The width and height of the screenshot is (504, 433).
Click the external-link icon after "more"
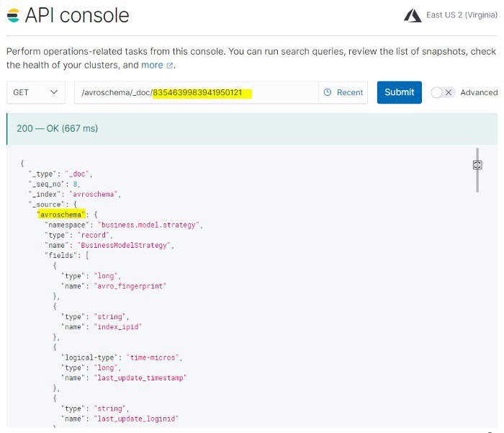(x=170, y=66)
